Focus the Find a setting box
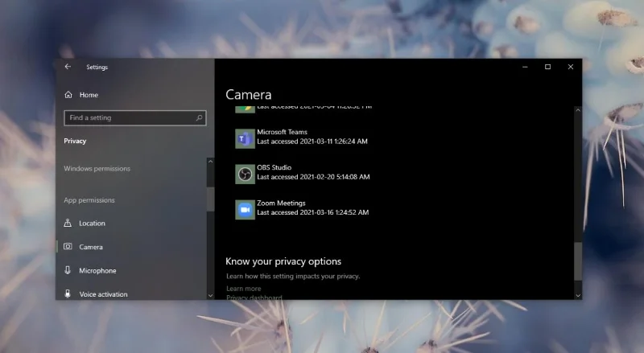This screenshot has height=353, width=644. (x=135, y=118)
